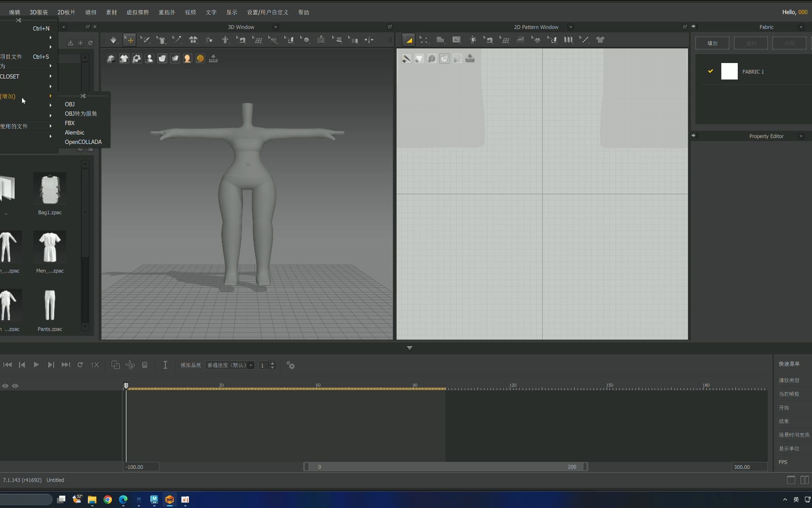The image size is (812, 508).
Task: Expand the Property Editor dropdown arrow
Action: pyautogui.click(x=801, y=136)
